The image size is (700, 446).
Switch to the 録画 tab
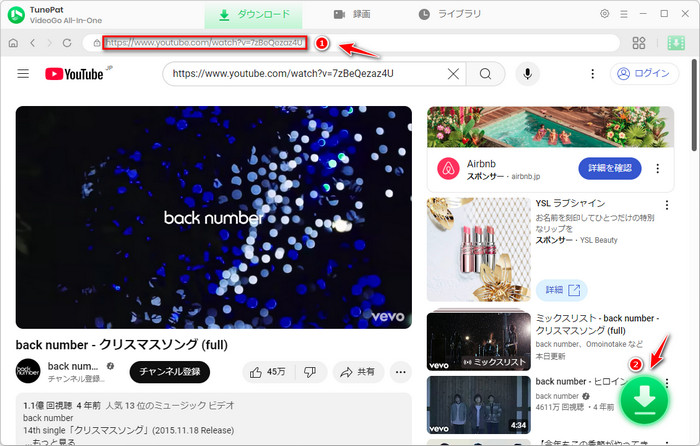tap(352, 15)
